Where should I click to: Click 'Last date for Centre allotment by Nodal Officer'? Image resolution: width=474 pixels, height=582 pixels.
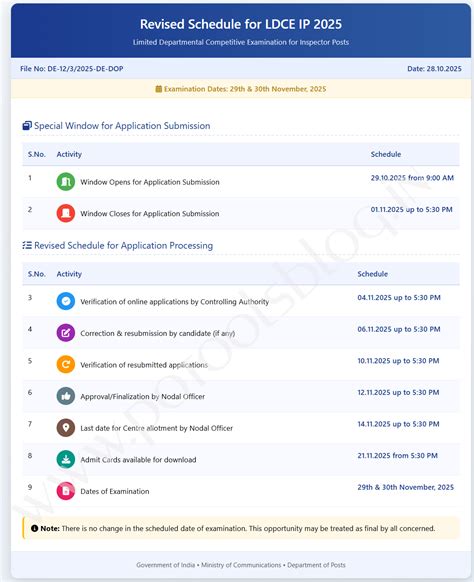coord(157,428)
